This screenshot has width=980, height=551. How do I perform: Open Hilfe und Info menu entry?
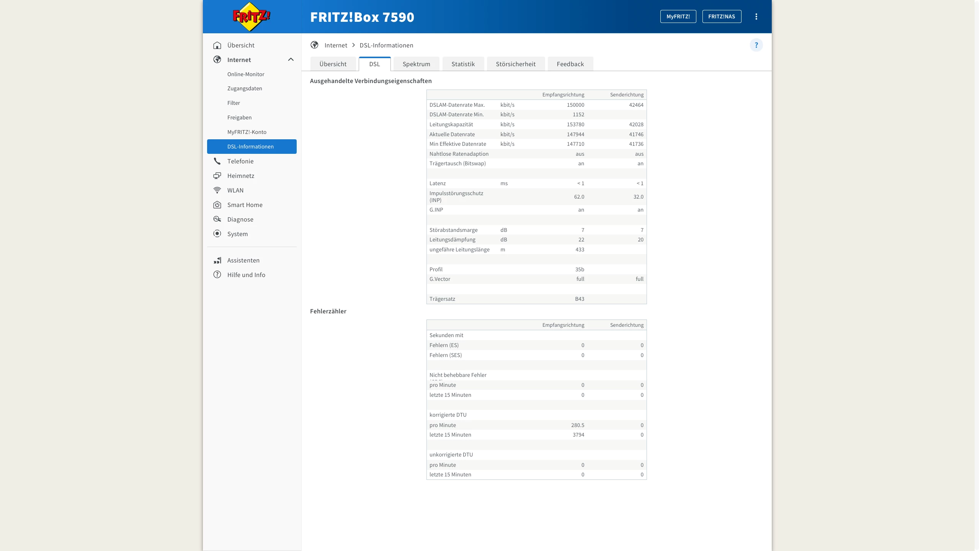click(x=246, y=275)
